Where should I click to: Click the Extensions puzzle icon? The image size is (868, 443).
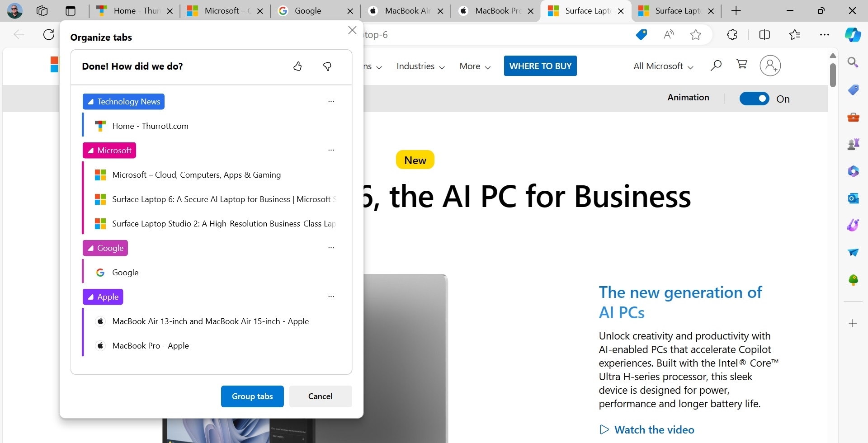(x=732, y=35)
